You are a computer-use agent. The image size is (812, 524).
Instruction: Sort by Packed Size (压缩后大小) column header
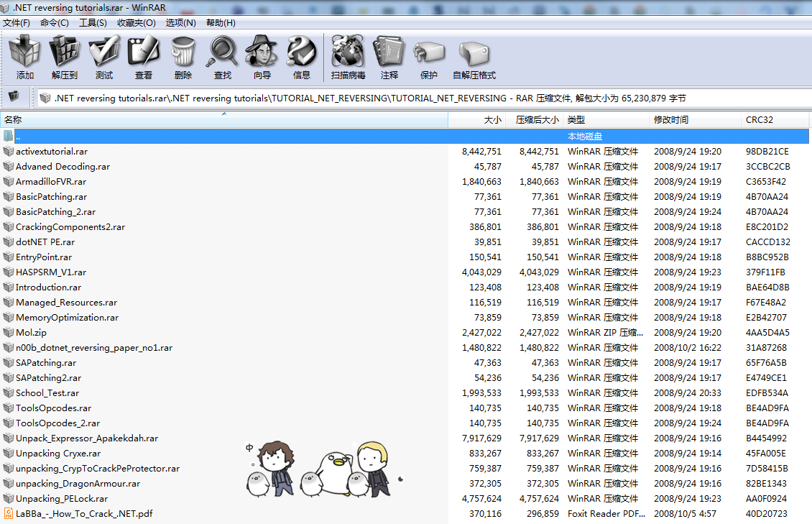534,119
